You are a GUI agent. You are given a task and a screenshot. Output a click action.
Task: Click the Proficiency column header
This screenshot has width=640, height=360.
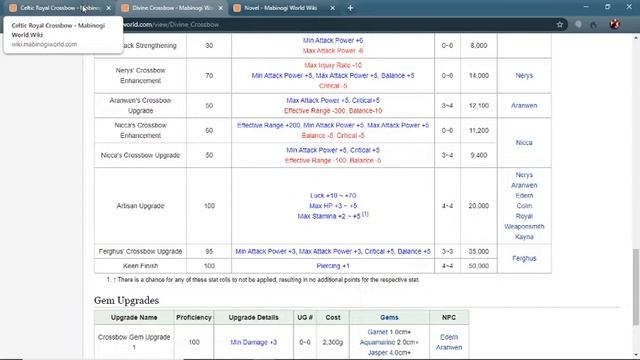pos(194,317)
